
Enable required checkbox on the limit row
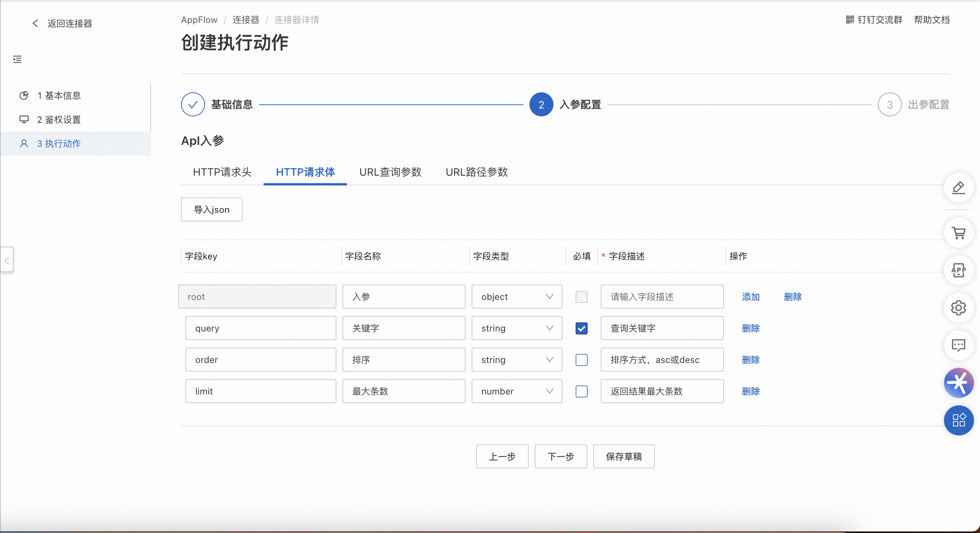click(581, 391)
